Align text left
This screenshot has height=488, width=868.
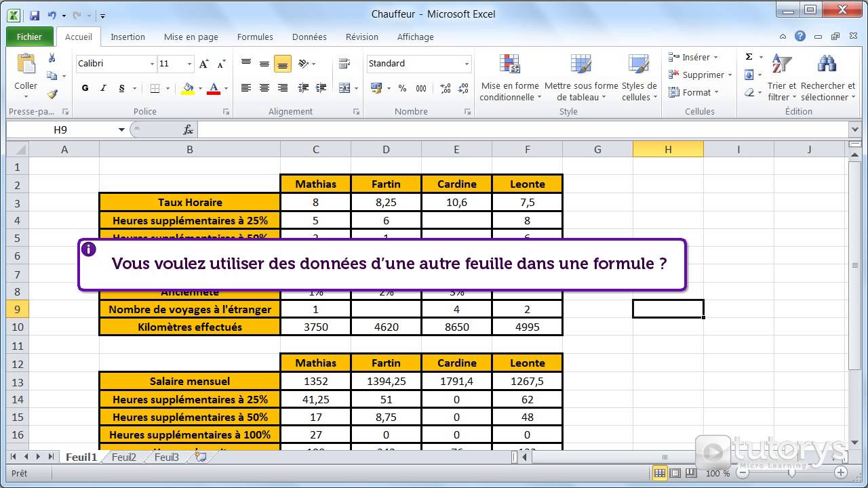coord(246,88)
